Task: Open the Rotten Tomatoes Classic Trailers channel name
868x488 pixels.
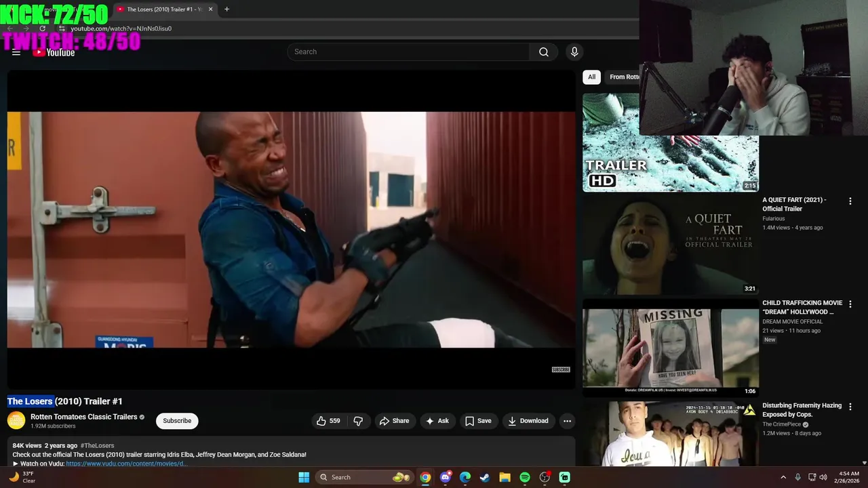Action: 84,417
